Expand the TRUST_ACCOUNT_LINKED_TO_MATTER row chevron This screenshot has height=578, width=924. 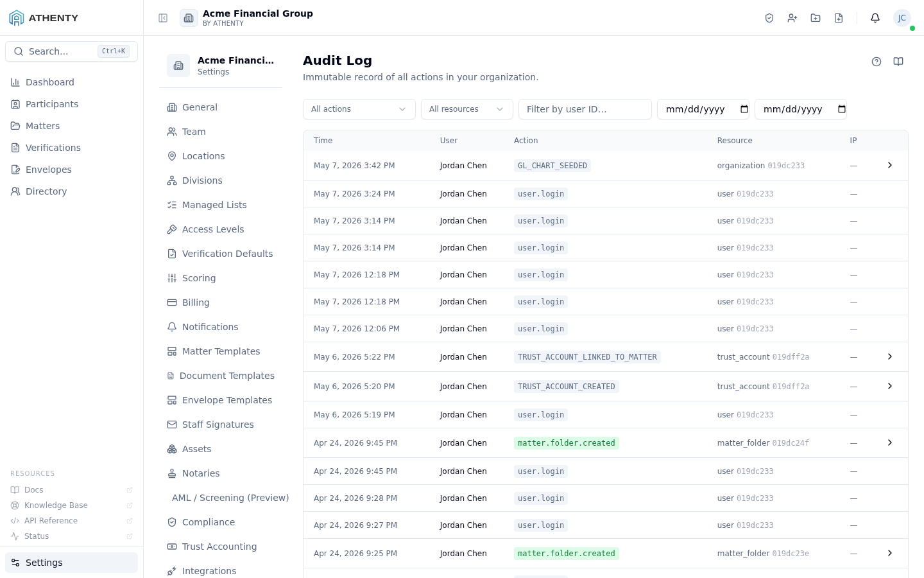(890, 356)
